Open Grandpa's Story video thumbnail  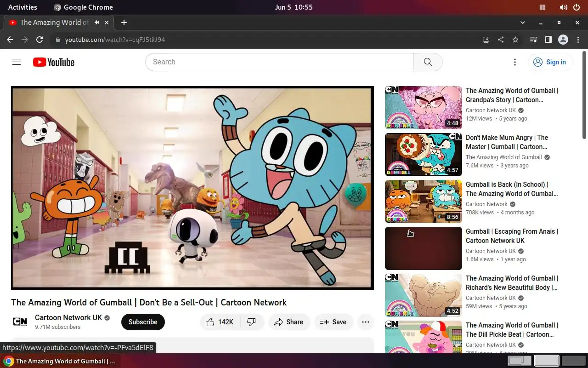(x=424, y=108)
